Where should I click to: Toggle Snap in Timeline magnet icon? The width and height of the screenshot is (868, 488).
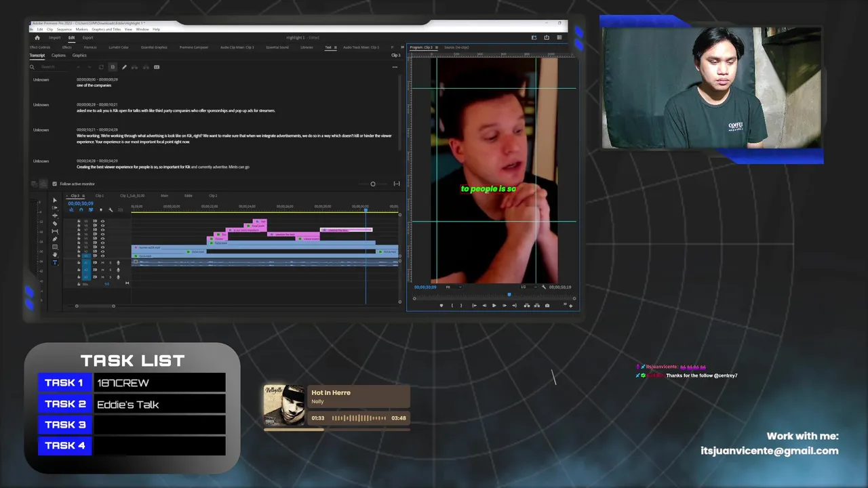coord(81,209)
